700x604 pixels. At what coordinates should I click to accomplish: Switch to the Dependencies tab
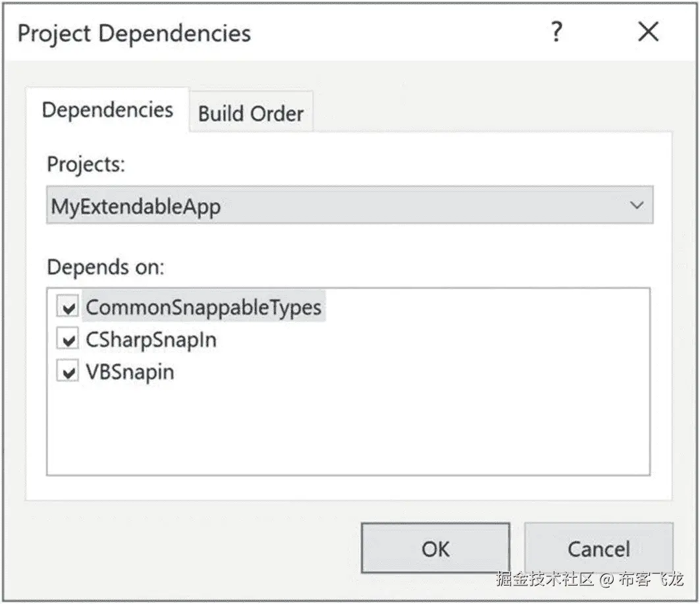click(107, 109)
